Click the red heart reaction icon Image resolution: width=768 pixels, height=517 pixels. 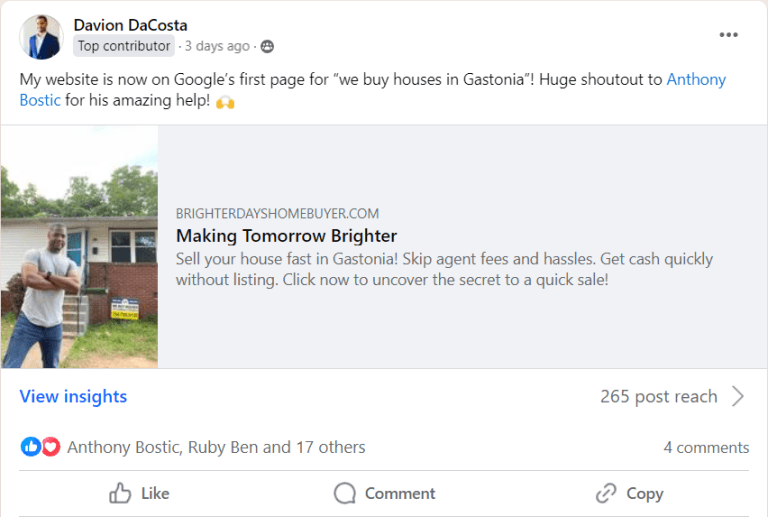coord(50,447)
